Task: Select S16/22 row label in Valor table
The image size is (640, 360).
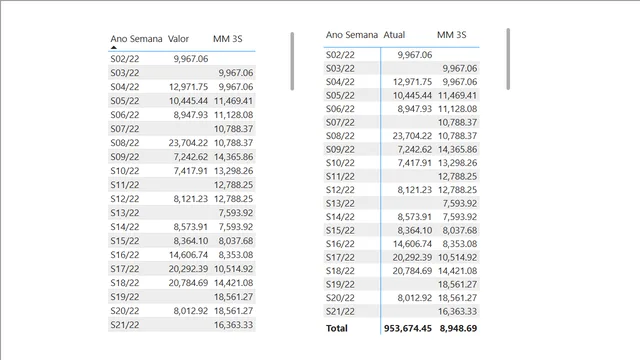Action: (x=124, y=255)
